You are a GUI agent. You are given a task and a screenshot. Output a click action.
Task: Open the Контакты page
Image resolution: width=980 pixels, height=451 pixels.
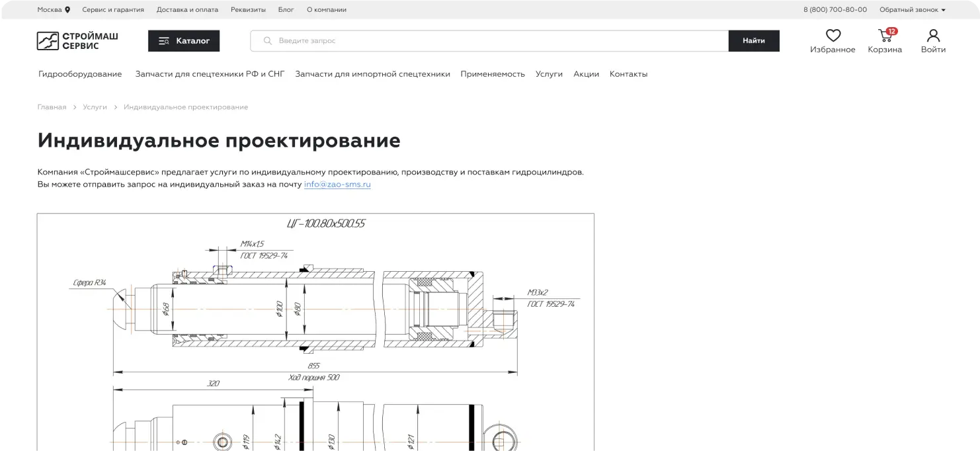coord(628,74)
